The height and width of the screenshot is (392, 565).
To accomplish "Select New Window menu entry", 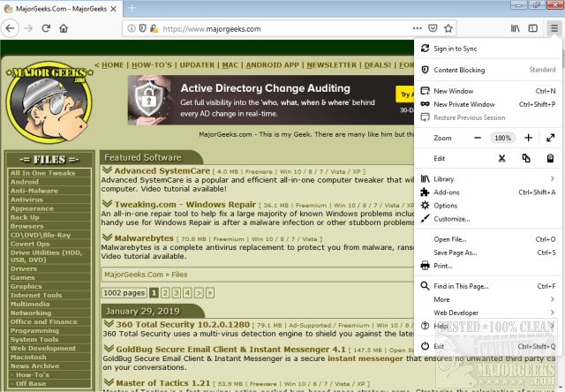I will [488, 91].
